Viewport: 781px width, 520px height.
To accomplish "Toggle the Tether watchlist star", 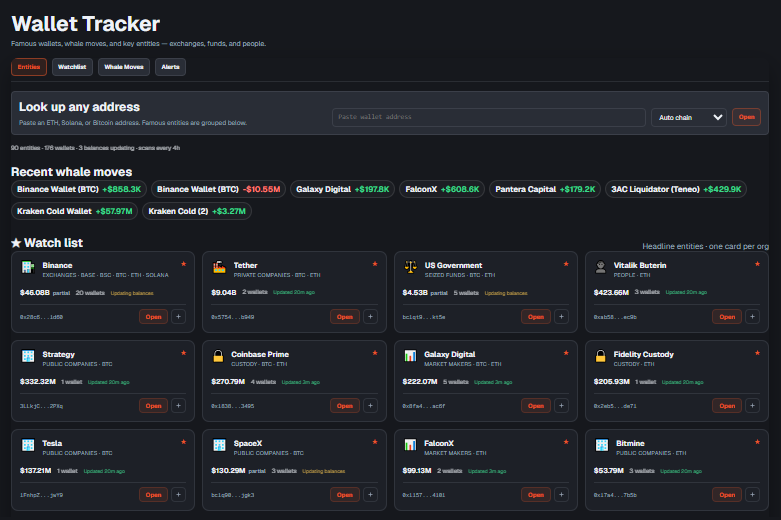I will pos(375,264).
